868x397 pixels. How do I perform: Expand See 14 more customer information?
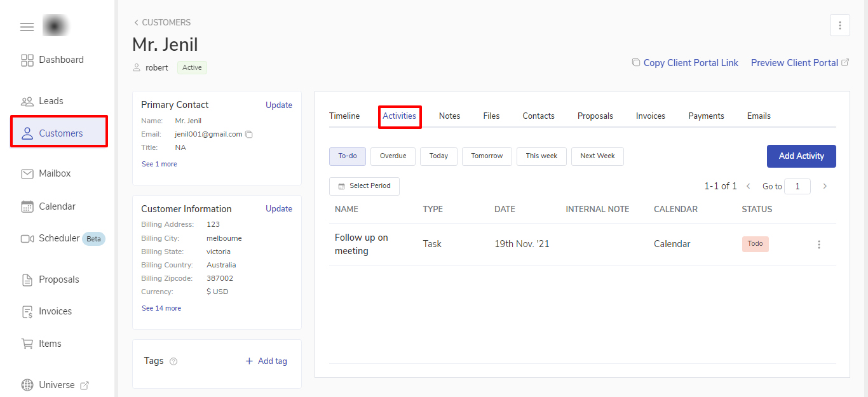pyautogui.click(x=161, y=308)
